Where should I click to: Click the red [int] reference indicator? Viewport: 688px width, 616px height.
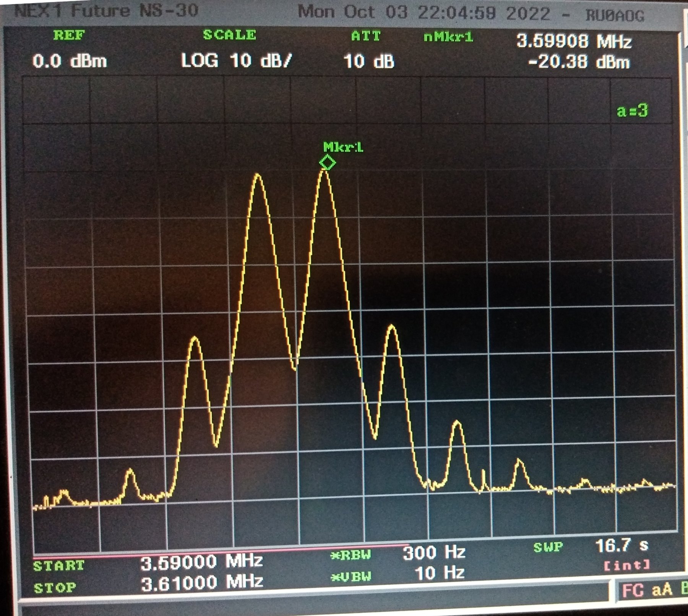point(626,565)
